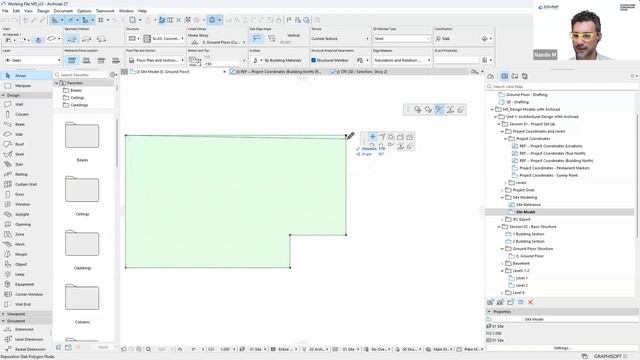Select the Railing tool

(x=25, y=174)
